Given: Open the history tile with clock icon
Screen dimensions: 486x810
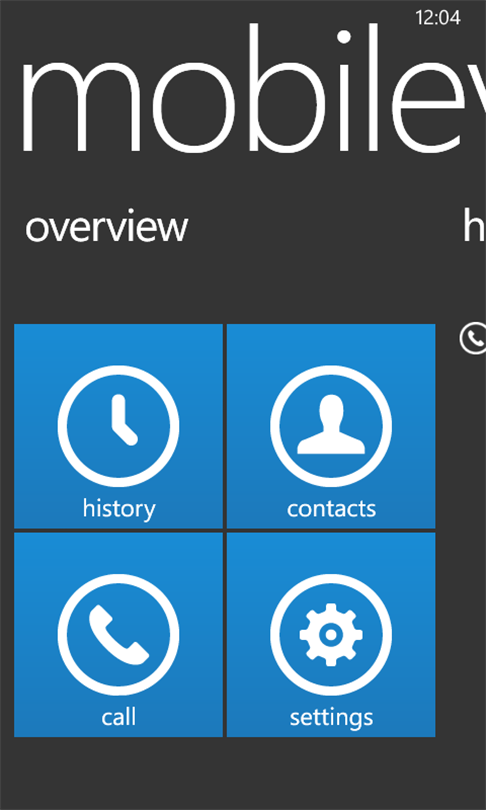Looking at the screenshot, I should [118, 426].
